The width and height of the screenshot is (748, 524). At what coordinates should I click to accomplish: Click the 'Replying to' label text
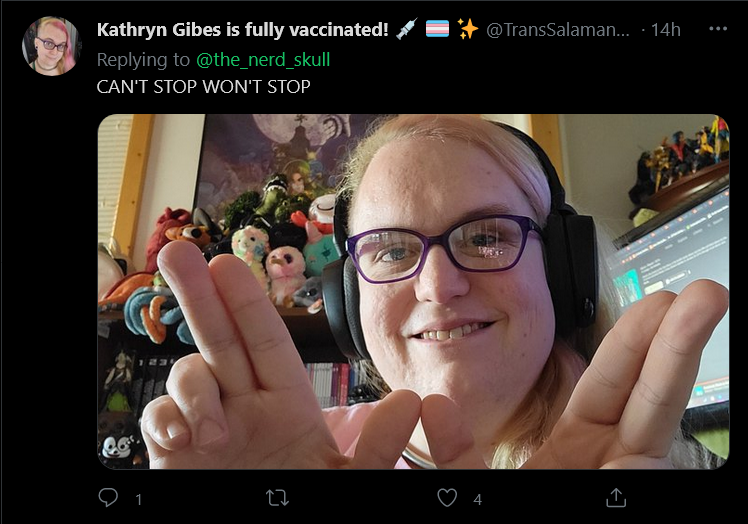click(x=143, y=60)
